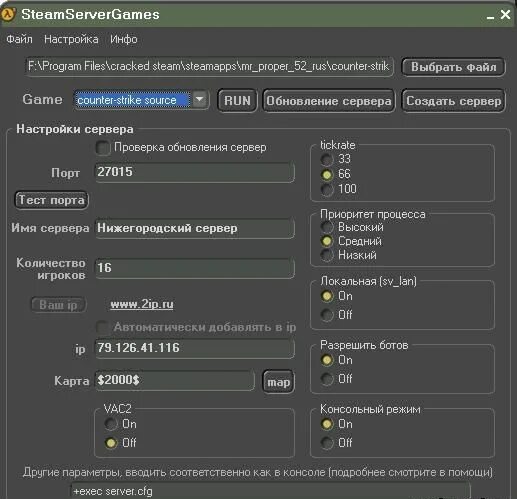Set Консольный режим to Off

(x=327, y=443)
